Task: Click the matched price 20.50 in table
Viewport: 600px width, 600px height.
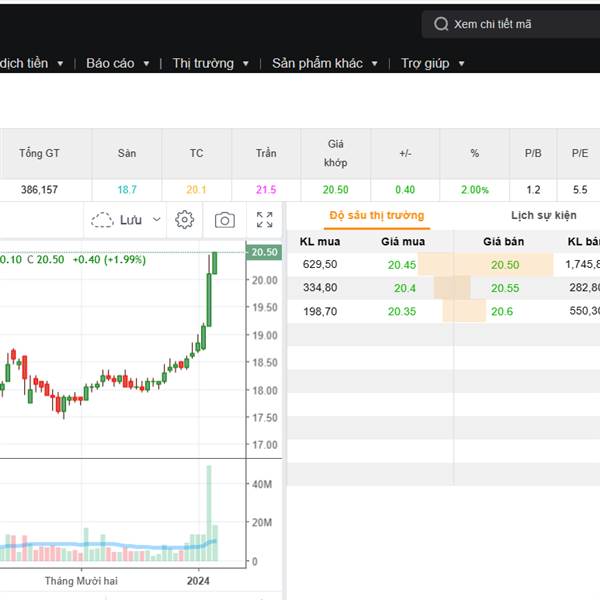Action: click(335, 190)
